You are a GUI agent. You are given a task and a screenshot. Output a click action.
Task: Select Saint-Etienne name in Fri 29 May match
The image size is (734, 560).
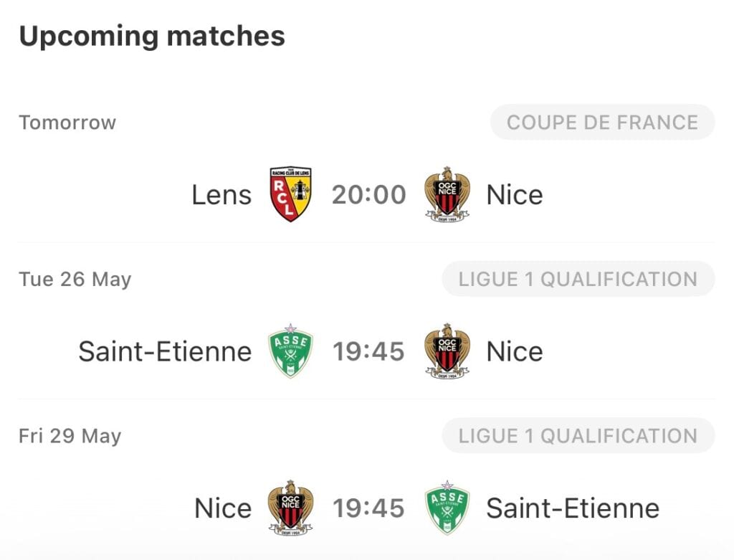point(573,508)
